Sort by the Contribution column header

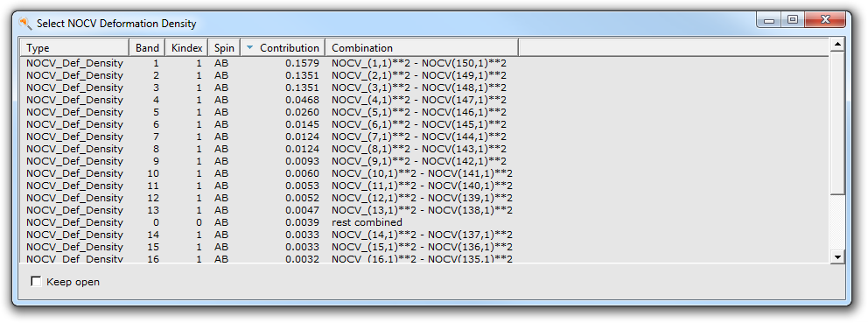(x=283, y=47)
